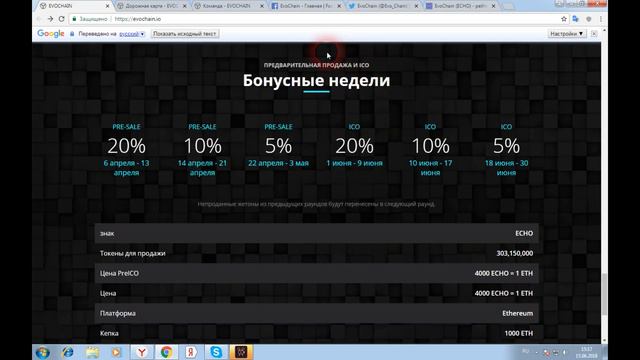This screenshot has height=360, width=640.
Task: Click the PRE-SALE 5% bonus figure
Action: (278, 146)
